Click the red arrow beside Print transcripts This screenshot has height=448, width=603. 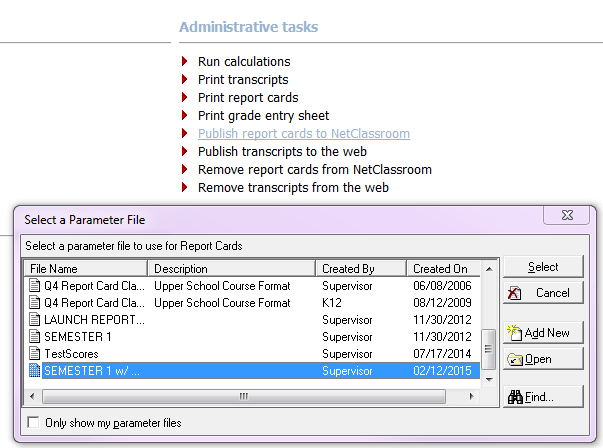[x=185, y=79]
